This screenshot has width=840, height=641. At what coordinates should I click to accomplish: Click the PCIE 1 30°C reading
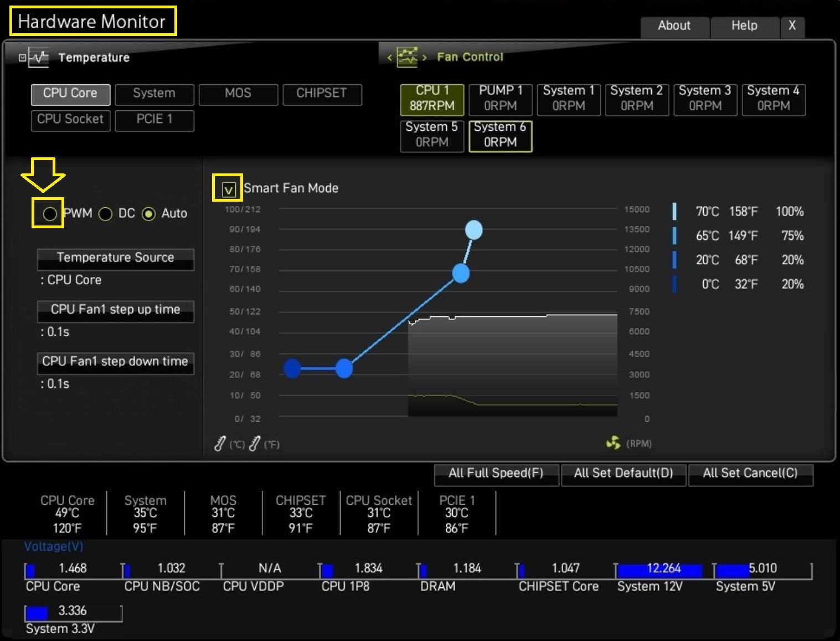(457, 514)
